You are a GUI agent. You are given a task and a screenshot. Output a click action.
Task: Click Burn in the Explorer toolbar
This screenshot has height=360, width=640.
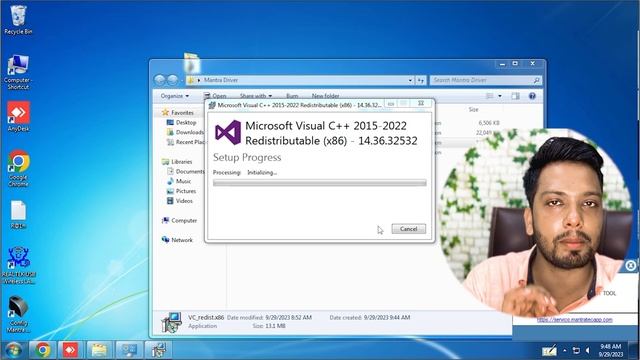click(292, 96)
